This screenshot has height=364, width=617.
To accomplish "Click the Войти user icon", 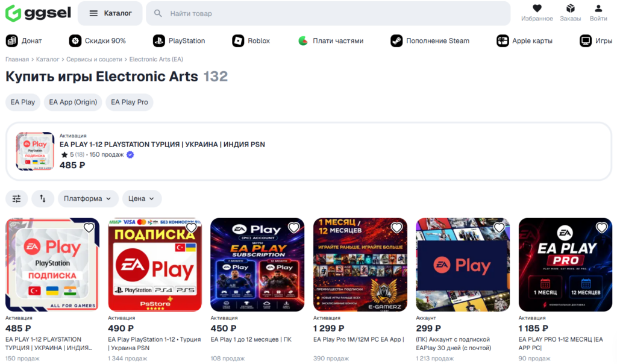I will pyautogui.click(x=598, y=8).
